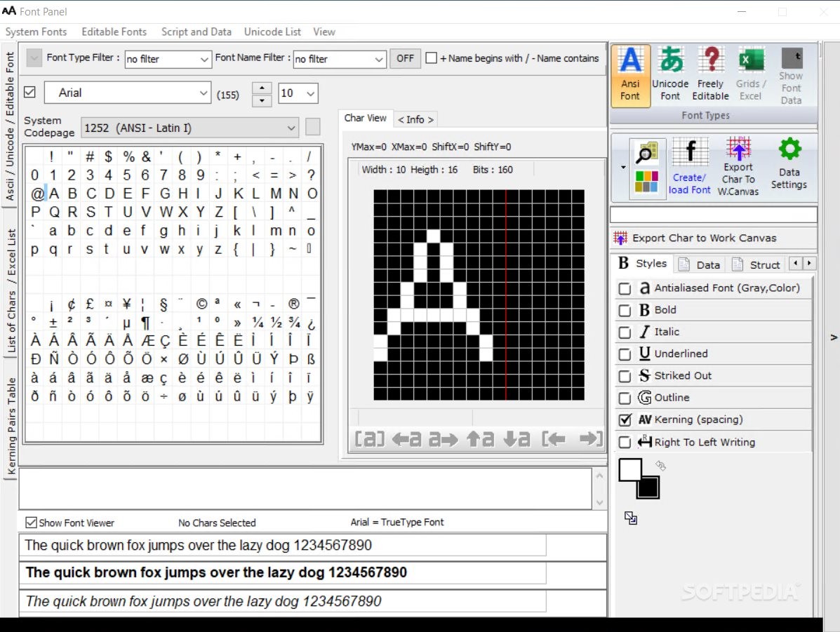Select the Unicode Font type icon
The image size is (840, 632).
(670, 75)
